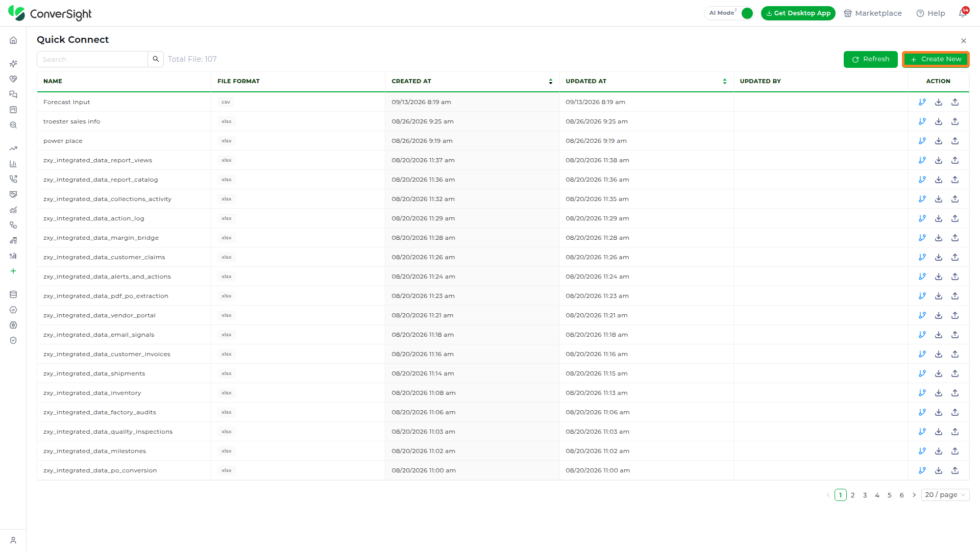Select zxy_integrated_data_collections_activity name
Viewport: 980px width, 551px height.
point(107,199)
